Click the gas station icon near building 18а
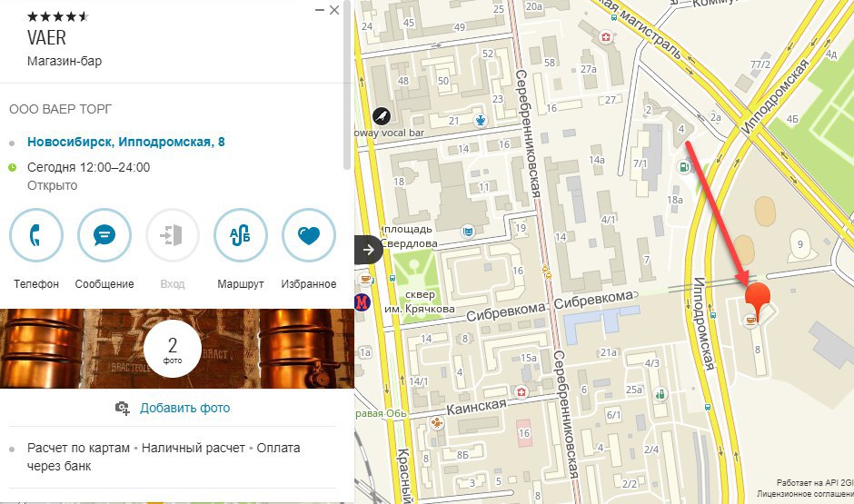The width and height of the screenshot is (854, 504). click(684, 167)
